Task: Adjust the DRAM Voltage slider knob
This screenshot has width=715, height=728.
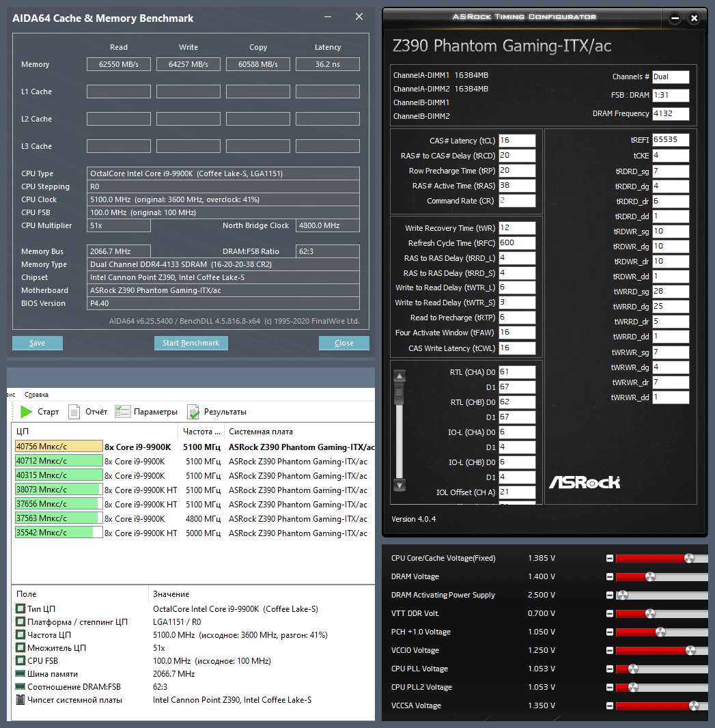Action: pos(650,576)
